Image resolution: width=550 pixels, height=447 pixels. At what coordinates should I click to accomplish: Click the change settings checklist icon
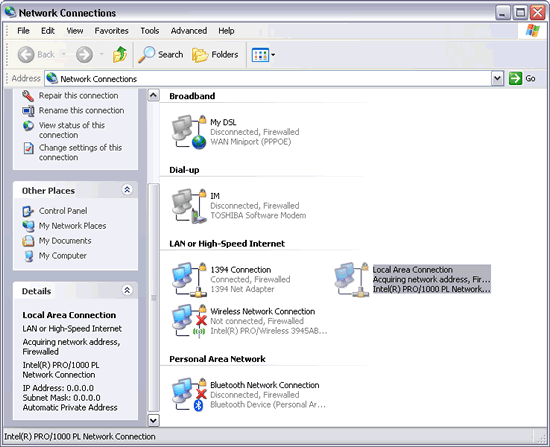tap(28, 148)
